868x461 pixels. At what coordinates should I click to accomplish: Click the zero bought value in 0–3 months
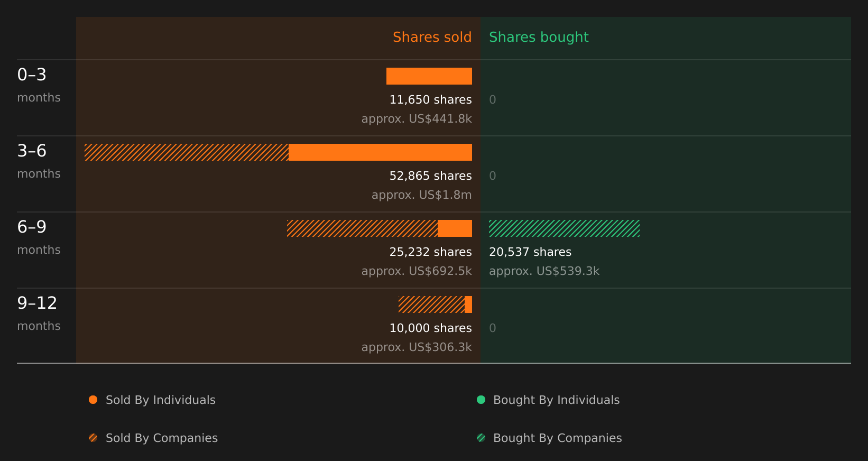point(492,100)
